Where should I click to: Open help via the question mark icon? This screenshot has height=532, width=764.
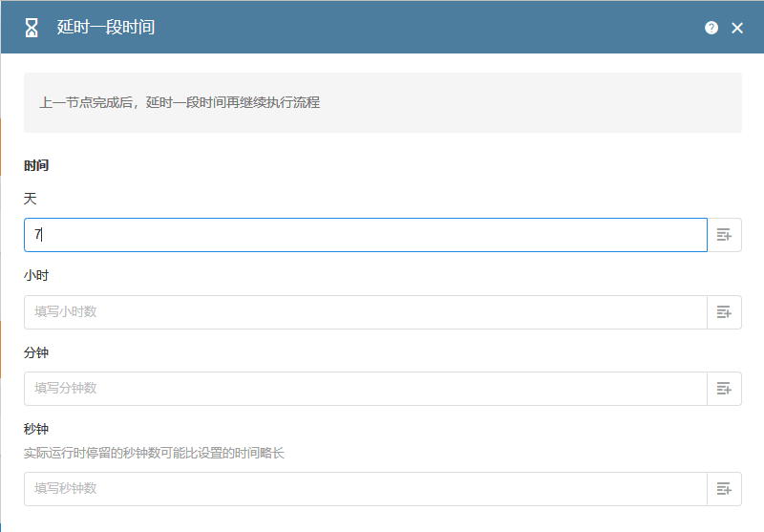[x=711, y=28]
